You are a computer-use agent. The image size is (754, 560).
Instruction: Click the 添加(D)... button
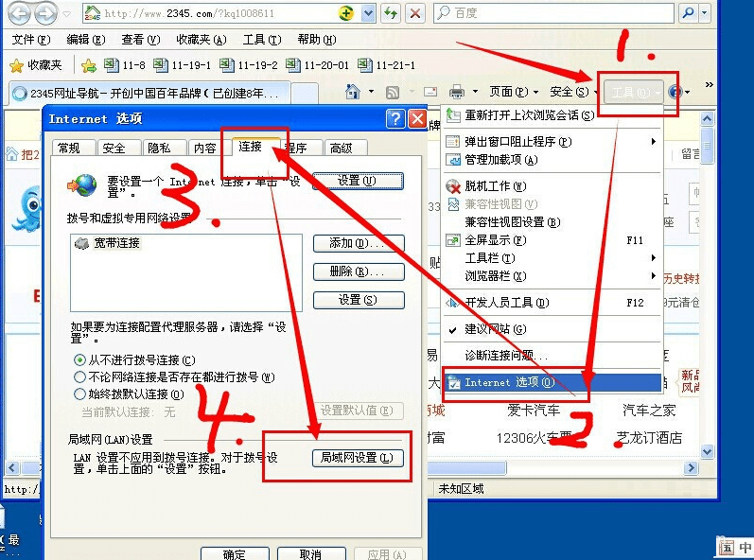point(359,243)
